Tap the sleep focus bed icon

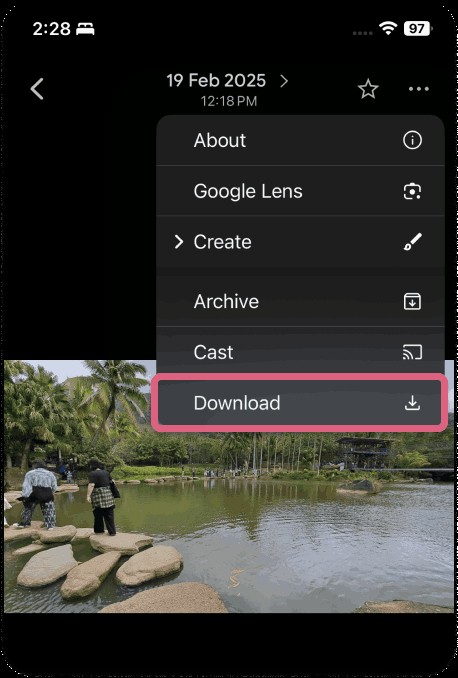(85, 29)
